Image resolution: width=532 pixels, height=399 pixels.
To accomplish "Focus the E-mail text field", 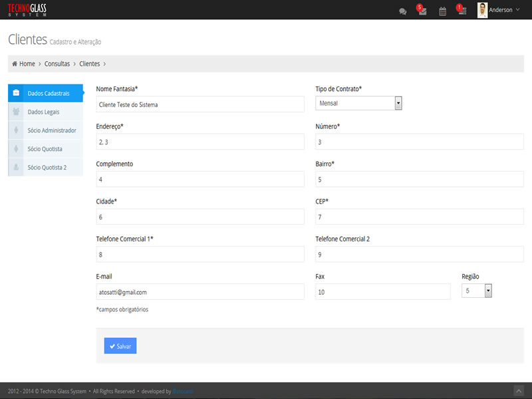I will pyautogui.click(x=199, y=292).
